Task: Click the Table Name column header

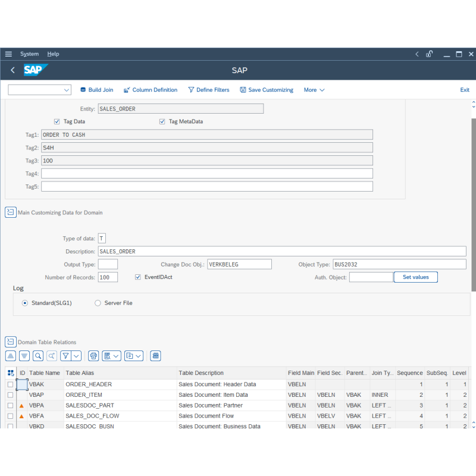Action: pyautogui.click(x=45, y=373)
